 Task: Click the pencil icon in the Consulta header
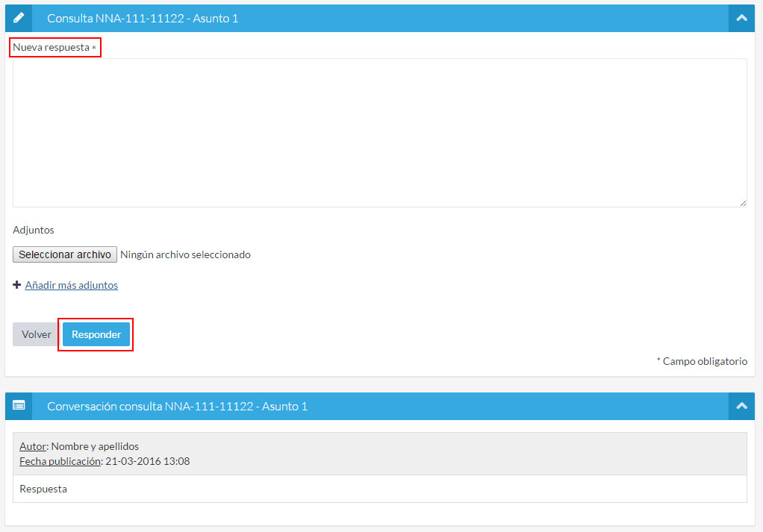click(x=19, y=18)
